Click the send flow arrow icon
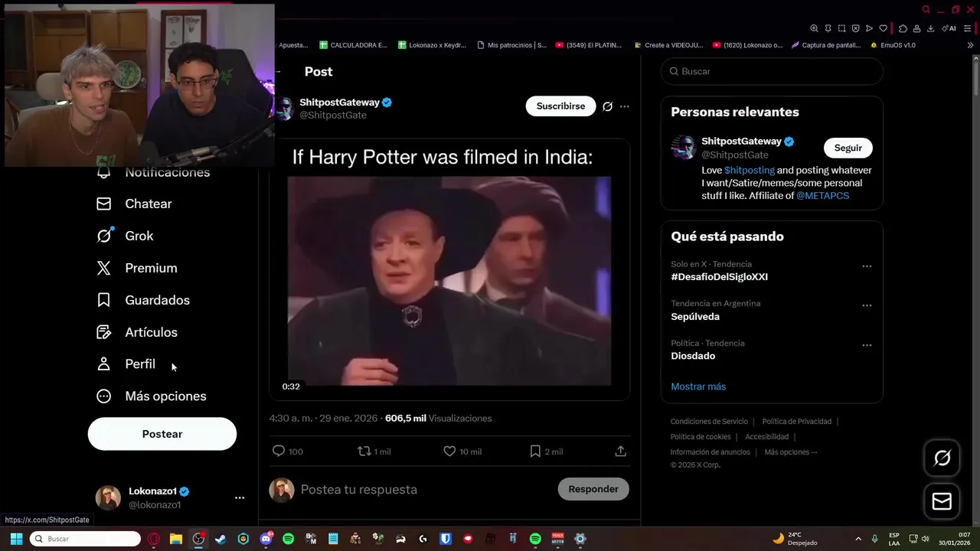Viewport: 980px width, 551px height. (x=869, y=28)
